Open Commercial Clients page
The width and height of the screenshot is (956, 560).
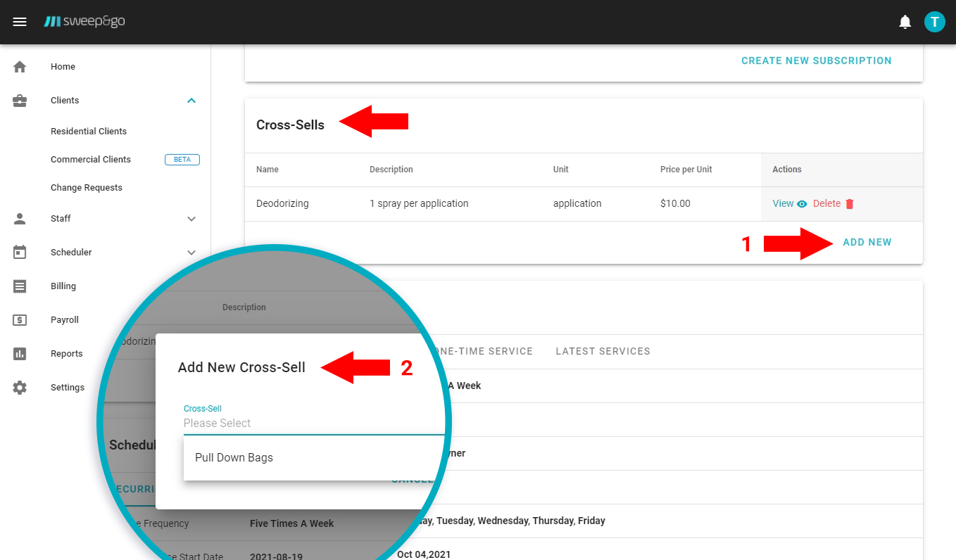pyautogui.click(x=91, y=160)
